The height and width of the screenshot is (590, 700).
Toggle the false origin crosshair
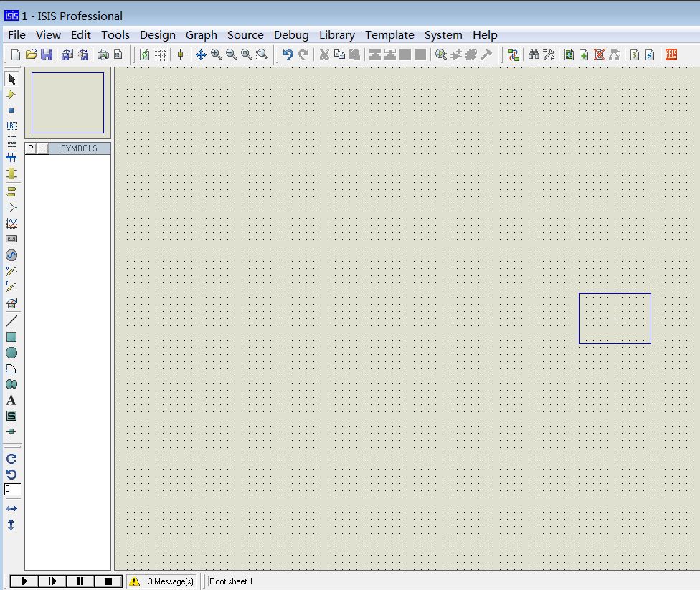180,55
